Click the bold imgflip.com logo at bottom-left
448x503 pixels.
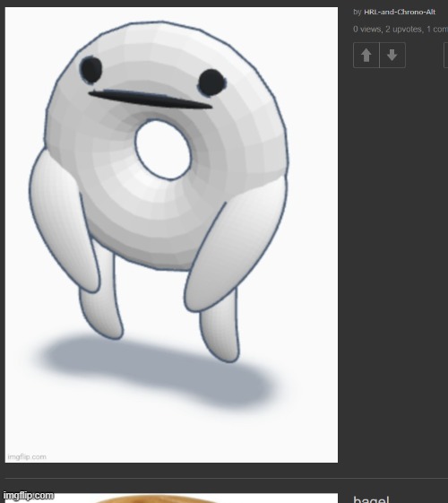coord(28,496)
